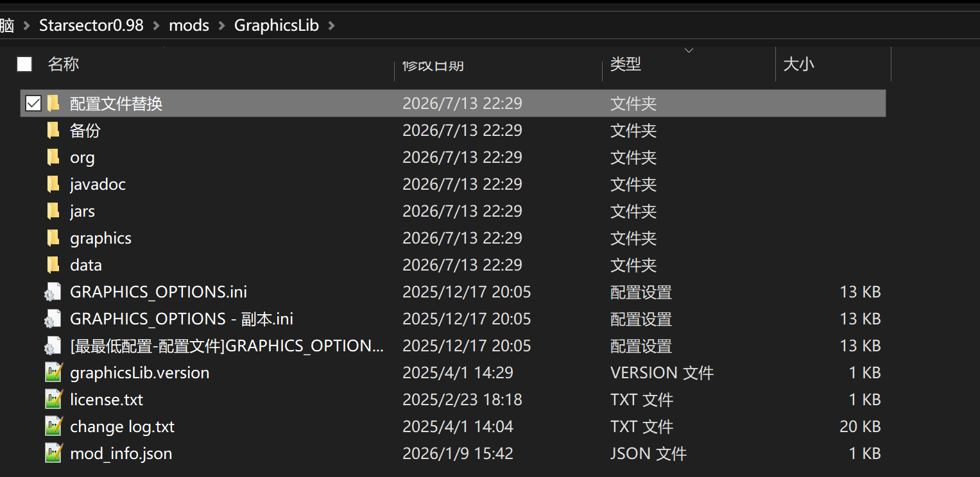Select the mod_info.json file icon
Viewport: 980px width, 477px height.
pyautogui.click(x=53, y=453)
